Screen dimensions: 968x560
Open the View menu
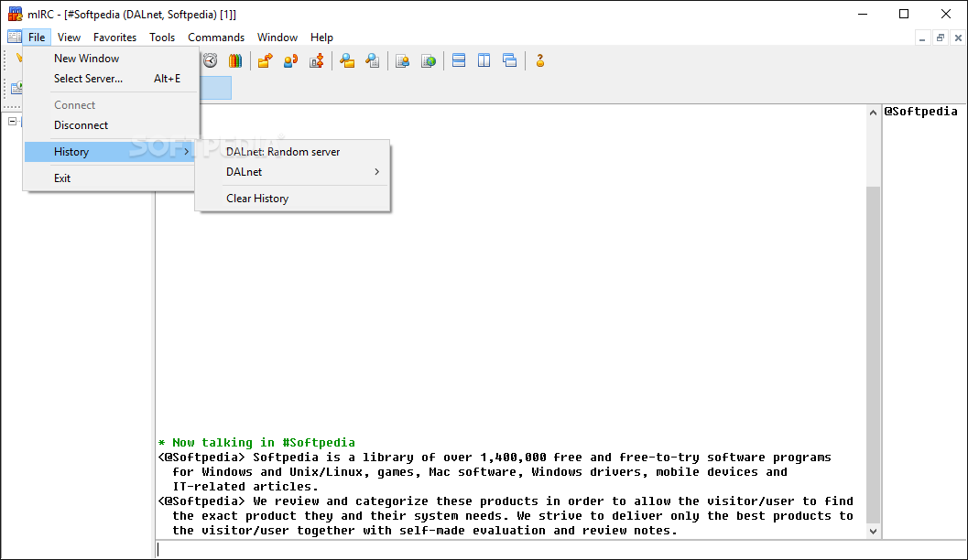coord(70,37)
